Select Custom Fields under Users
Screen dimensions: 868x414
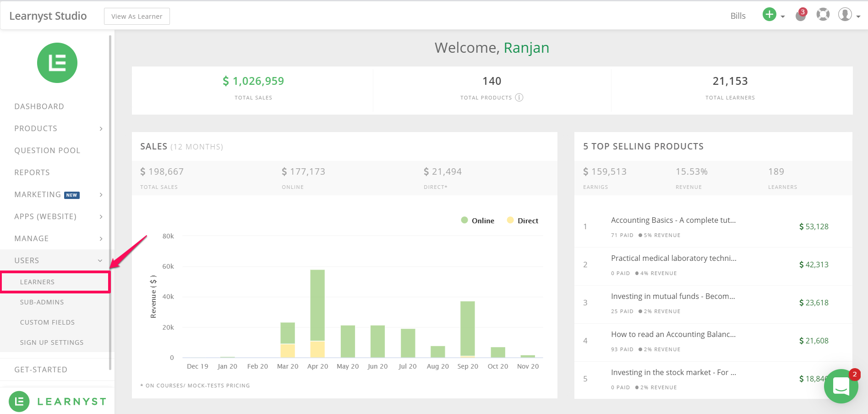click(x=47, y=322)
